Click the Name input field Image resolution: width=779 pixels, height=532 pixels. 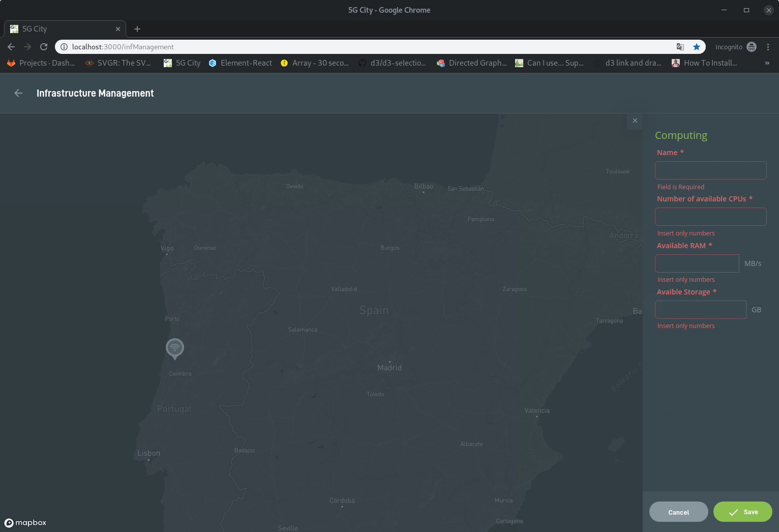(x=710, y=170)
